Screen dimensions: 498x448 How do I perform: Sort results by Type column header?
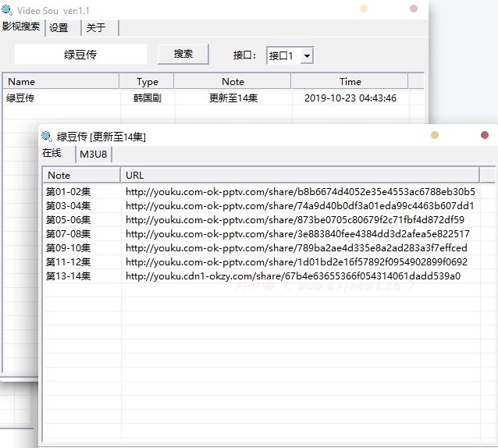click(147, 82)
